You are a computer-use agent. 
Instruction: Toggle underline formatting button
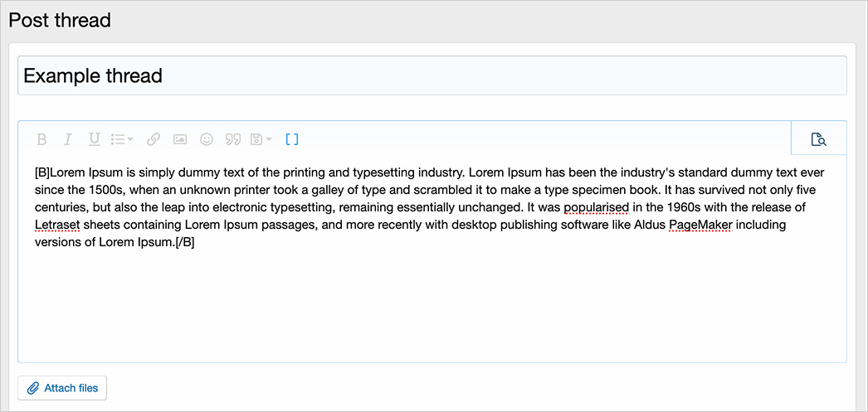(x=95, y=139)
